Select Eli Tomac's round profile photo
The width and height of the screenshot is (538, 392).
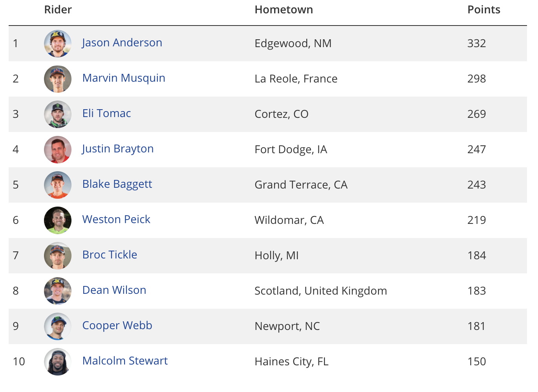click(x=58, y=114)
